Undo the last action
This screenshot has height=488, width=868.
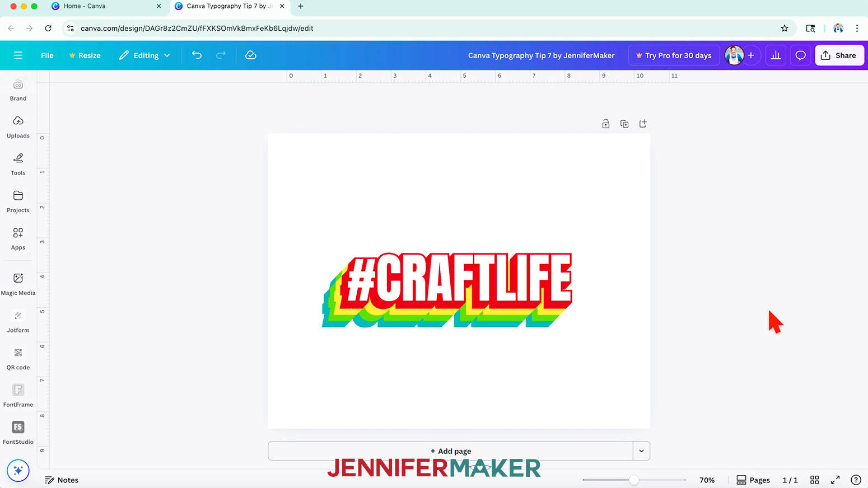(x=197, y=55)
